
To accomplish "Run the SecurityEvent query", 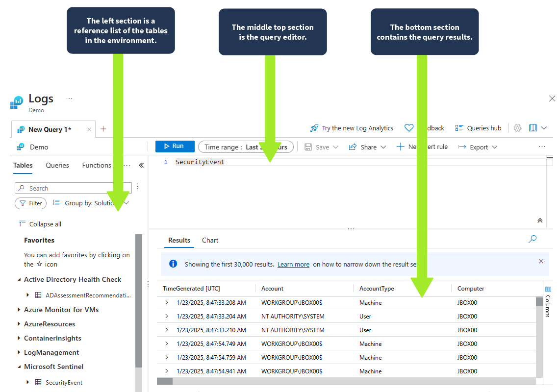I will (x=175, y=147).
